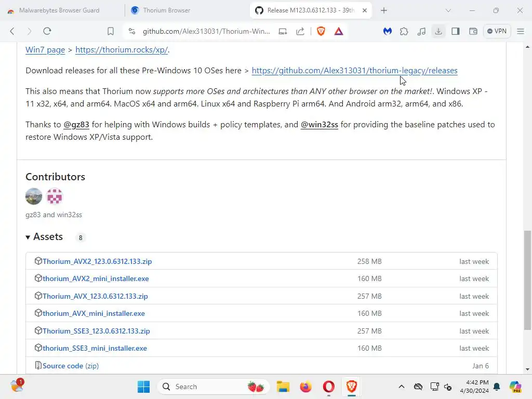Download Thorium_SSE3_123.0.6312.133.zip

click(96, 331)
